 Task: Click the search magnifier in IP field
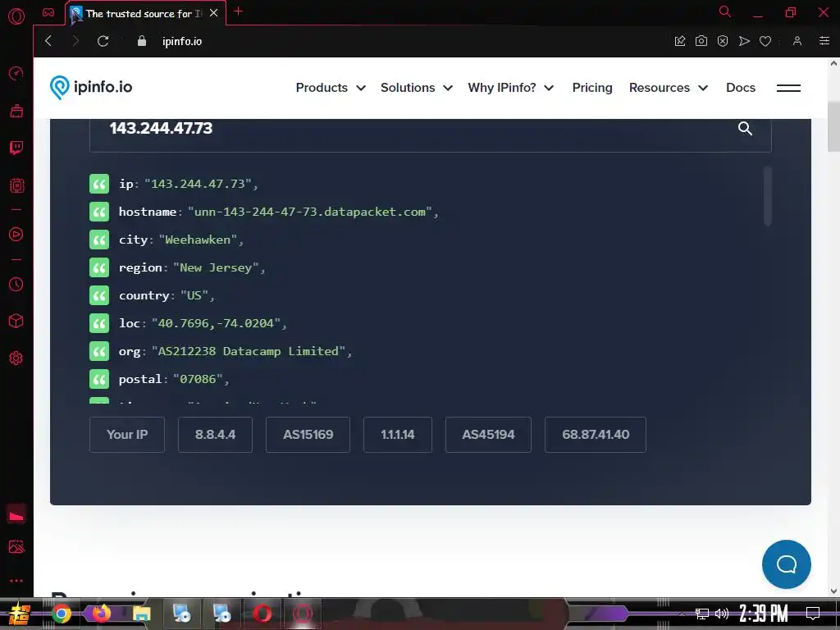(x=745, y=129)
